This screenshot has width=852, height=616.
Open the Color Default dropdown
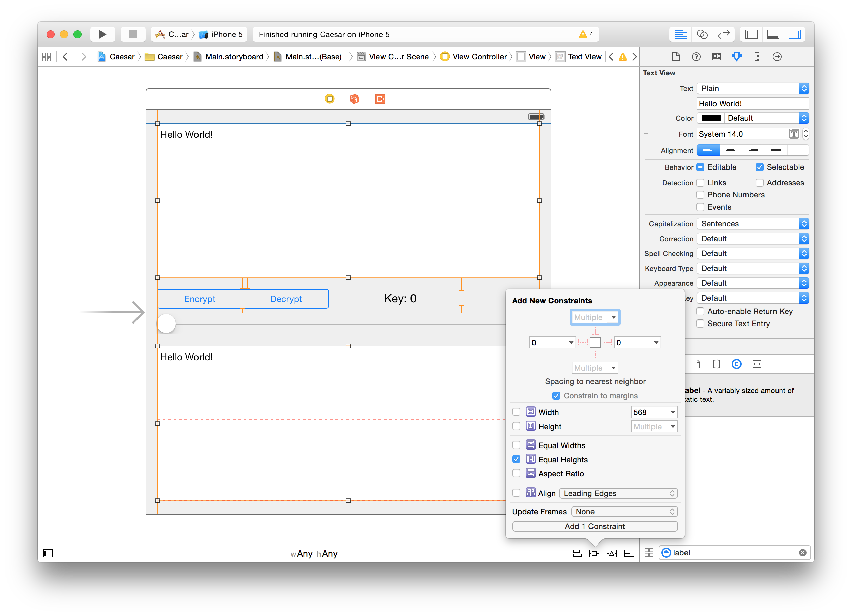766,118
